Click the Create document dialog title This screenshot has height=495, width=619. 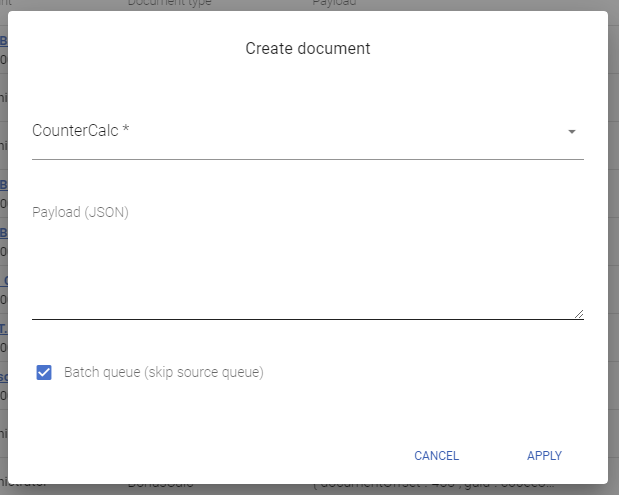[308, 48]
